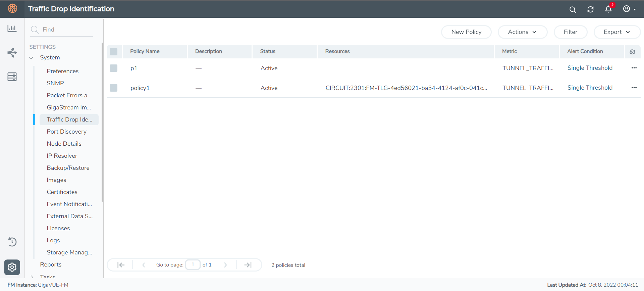Select the policy1 row checkbox
The width and height of the screenshot is (644, 291).
(114, 88)
